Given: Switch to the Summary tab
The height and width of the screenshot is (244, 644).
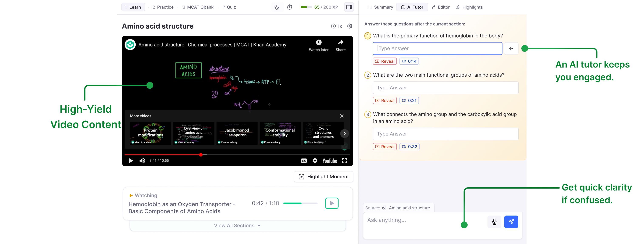Looking at the screenshot, I should pos(380,7).
